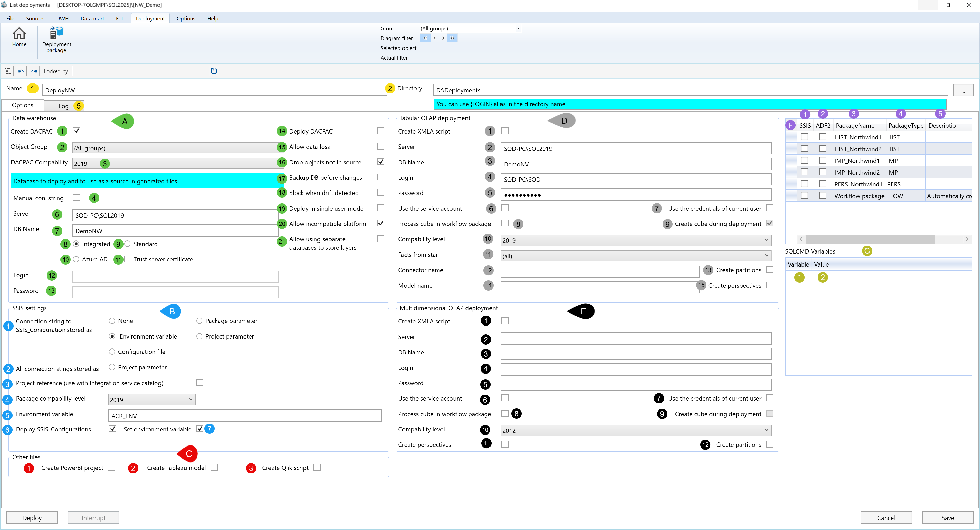The image size is (980, 530).
Task: Enable the Deploy DACPAC checkbox
Action: (x=381, y=131)
